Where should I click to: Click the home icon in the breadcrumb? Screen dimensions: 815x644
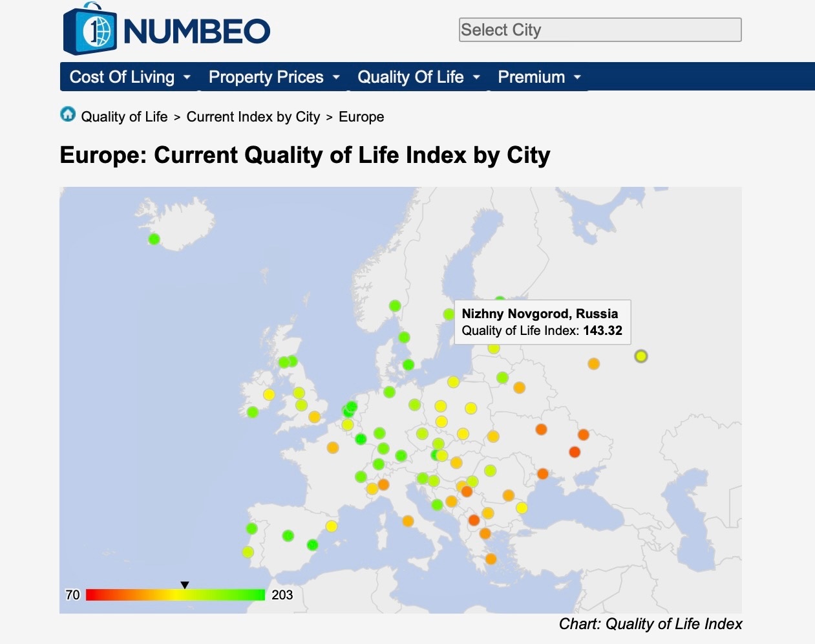[68, 115]
